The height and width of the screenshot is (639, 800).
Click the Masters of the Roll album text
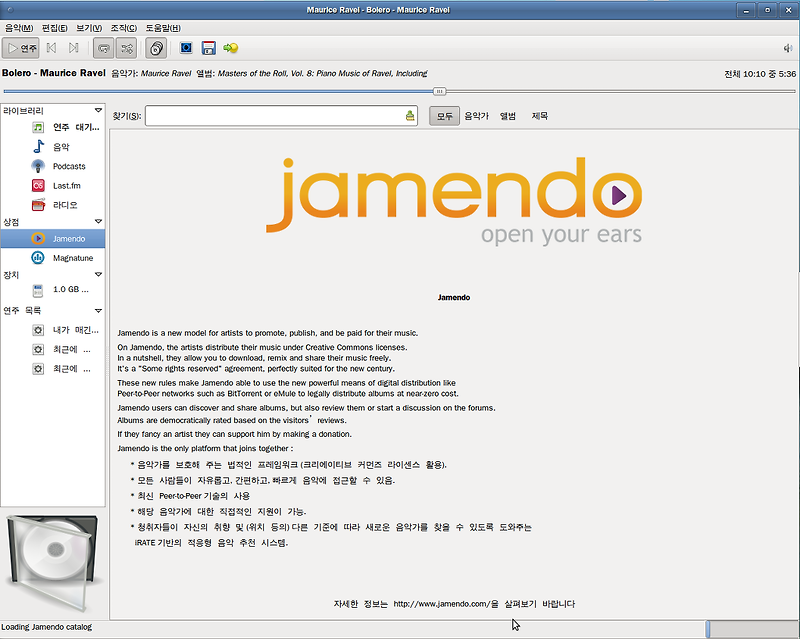point(322,73)
